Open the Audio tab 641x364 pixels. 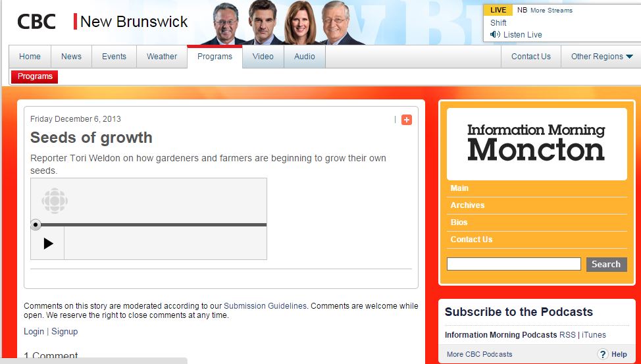(x=305, y=57)
